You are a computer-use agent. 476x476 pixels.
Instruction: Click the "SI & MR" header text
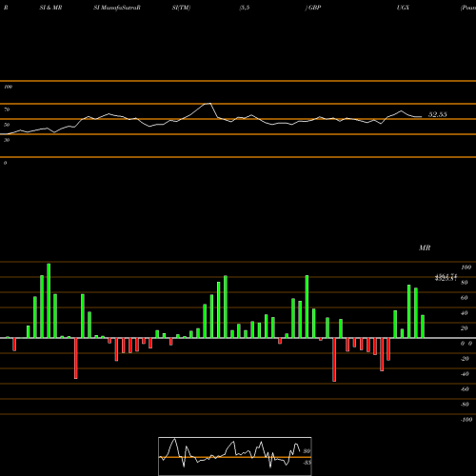50,8
